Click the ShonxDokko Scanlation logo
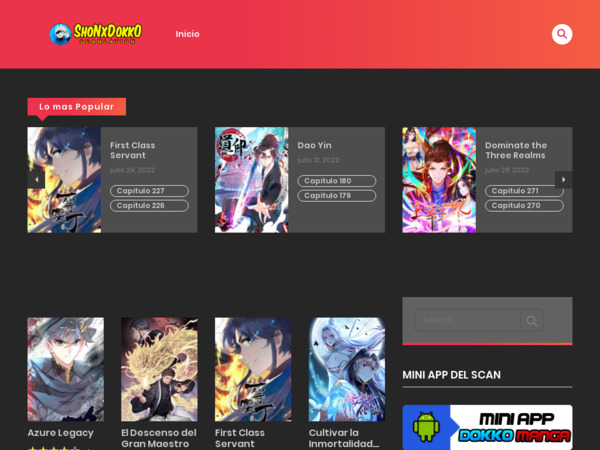The height and width of the screenshot is (450, 600). pos(96,34)
